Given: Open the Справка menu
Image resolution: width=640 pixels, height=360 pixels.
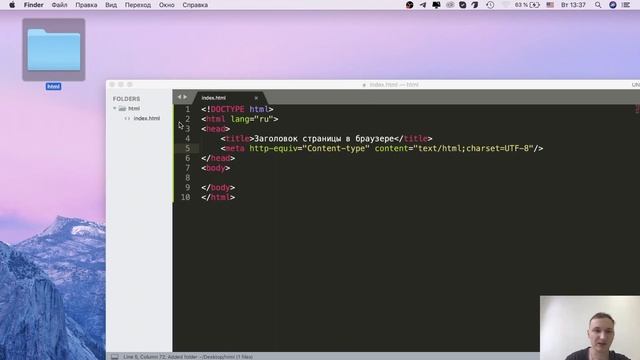Looking at the screenshot, I should tap(195, 5).
